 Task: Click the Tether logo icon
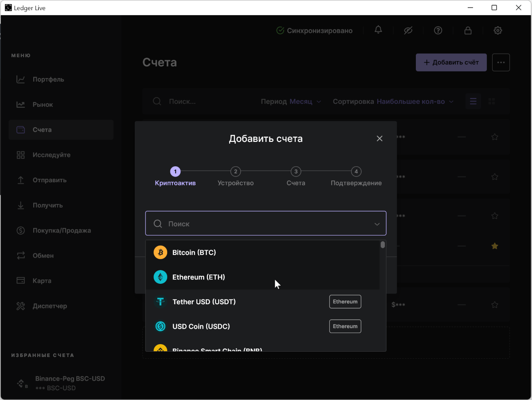point(160,302)
